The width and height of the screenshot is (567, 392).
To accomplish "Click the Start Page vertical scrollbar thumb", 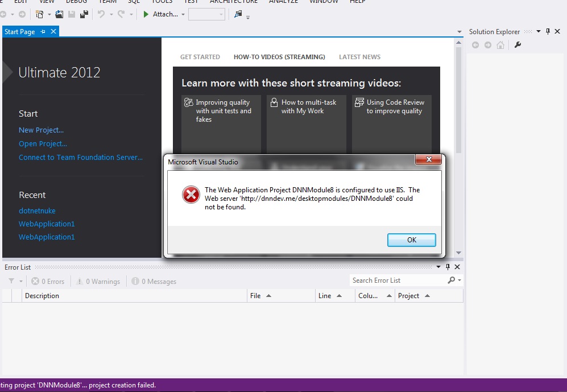I will coord(458,100).
